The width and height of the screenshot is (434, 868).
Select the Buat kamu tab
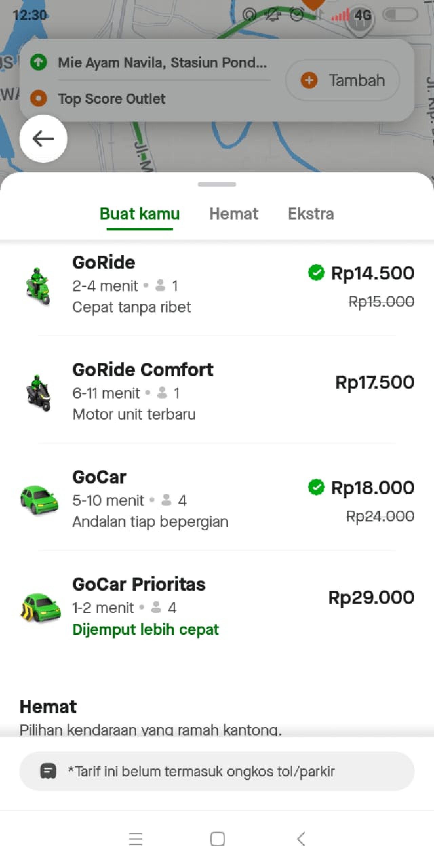tap(140, 214)
